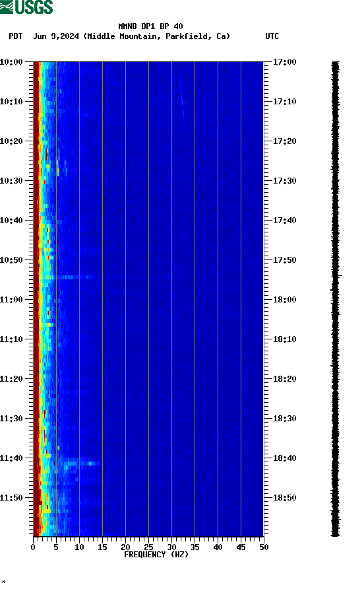Click the "10:00" PDT time label

click(11, 62)
